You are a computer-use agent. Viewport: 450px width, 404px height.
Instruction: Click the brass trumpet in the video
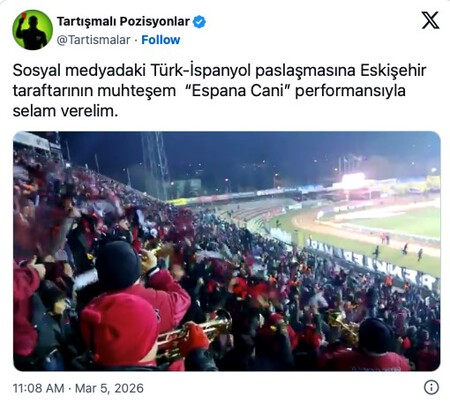tap(195, 333)
